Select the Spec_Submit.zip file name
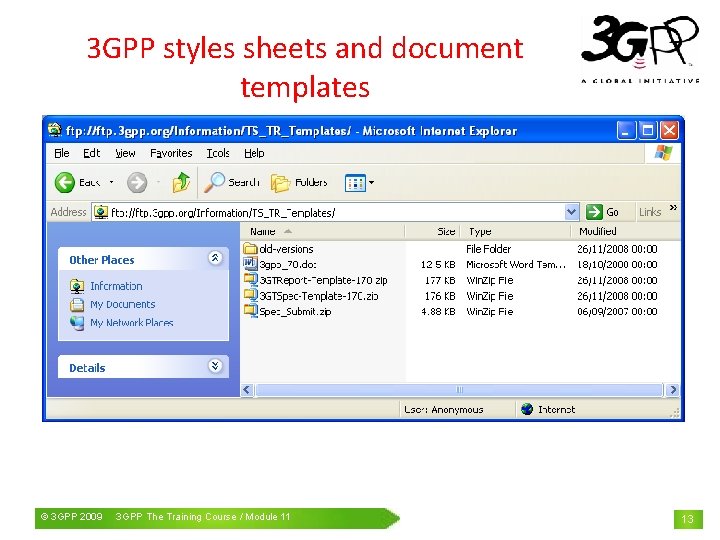The width and height of the screenshot is (720, 540). [x=295, y=311]
